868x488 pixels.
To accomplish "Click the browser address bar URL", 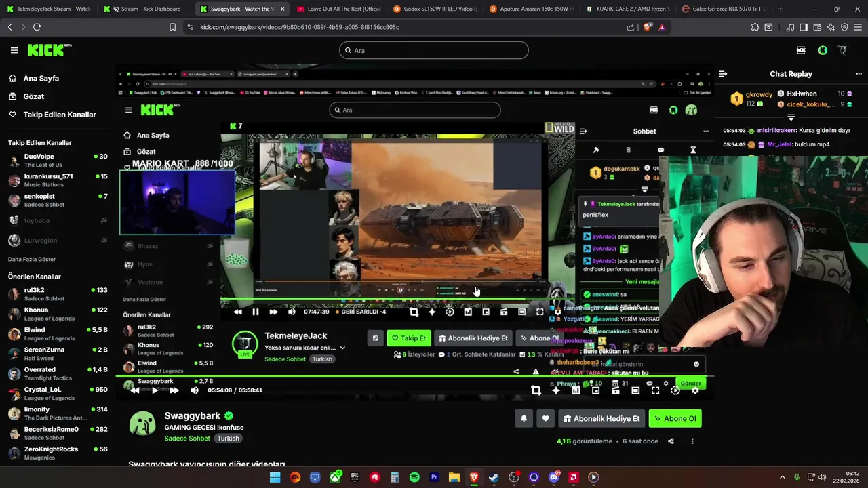I will pyautogui.click(x=300, y=27).
